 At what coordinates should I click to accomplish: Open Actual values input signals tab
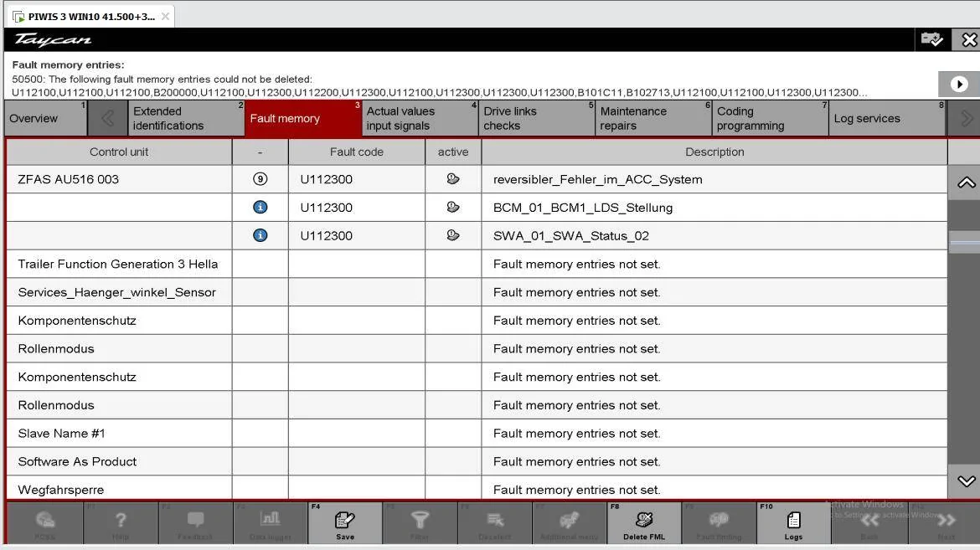coord(420,118)
